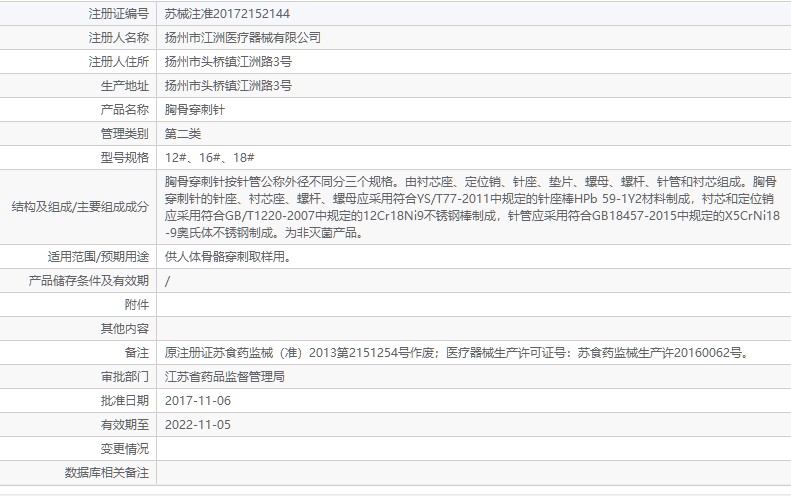The image size is (791, 496).
Task: Click the 结构及组成/主要组成成分 label
Action: tap(80, 207)
